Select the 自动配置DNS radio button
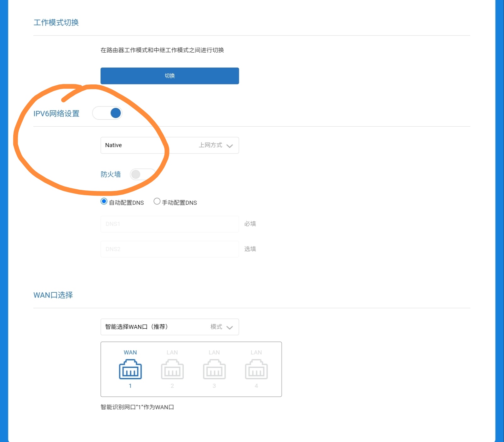 (104, 201)
